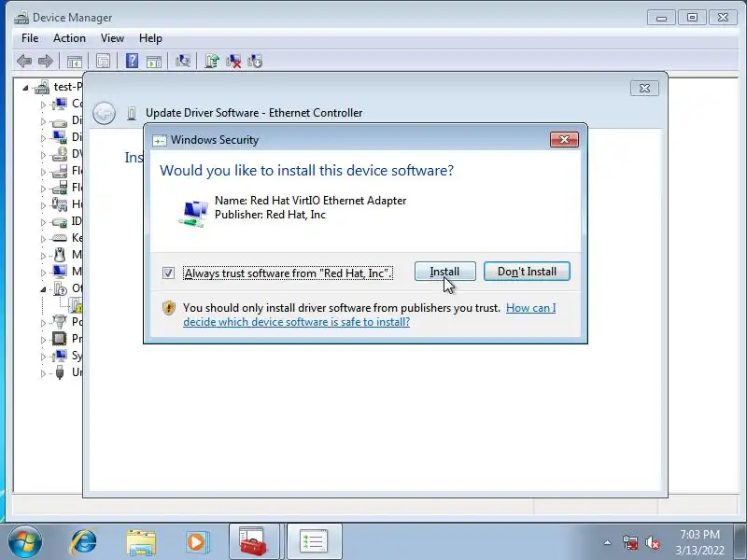Close the Windows Security dialog
The height and width of the screenshot is (560, 747).
[565, 139]
